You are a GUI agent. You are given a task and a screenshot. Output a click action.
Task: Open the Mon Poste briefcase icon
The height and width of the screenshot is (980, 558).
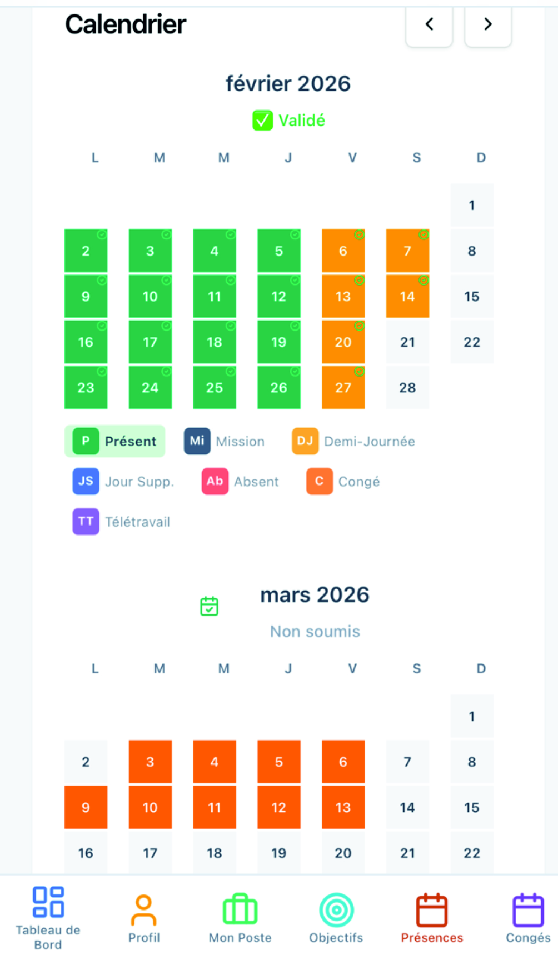[240, 909]
